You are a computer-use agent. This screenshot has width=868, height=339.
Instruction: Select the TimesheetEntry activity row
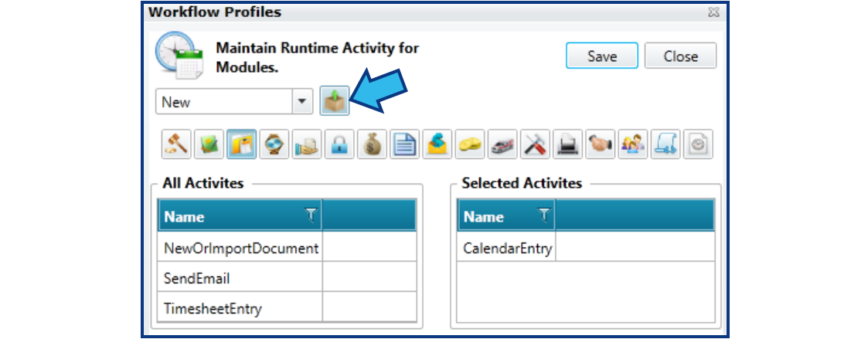pyautogui.click(x=287, y=308)
